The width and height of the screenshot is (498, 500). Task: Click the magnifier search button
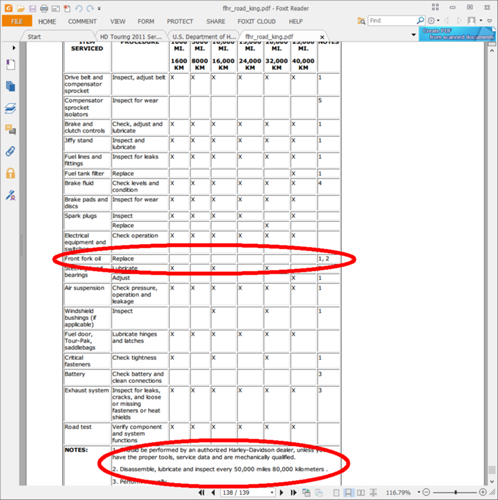coord(420,21)
